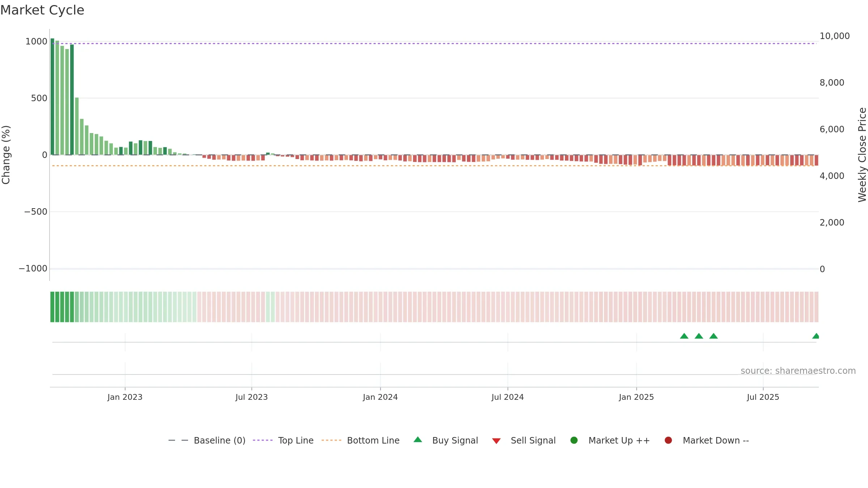Click the source: sharemaestro.com text
This screenshot has height=488, width=868.
click(x=798, y=371)
